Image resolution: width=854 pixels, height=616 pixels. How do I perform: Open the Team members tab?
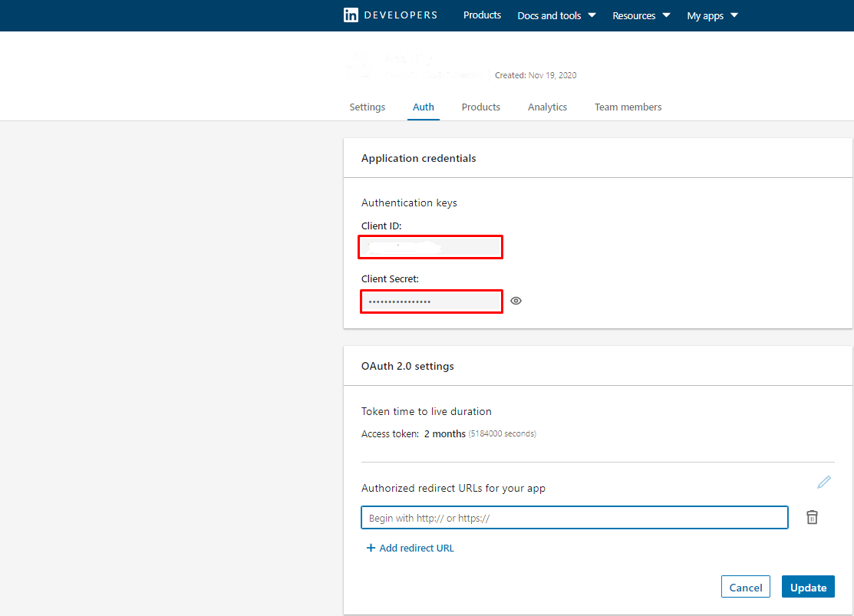(x=628, y=107)
